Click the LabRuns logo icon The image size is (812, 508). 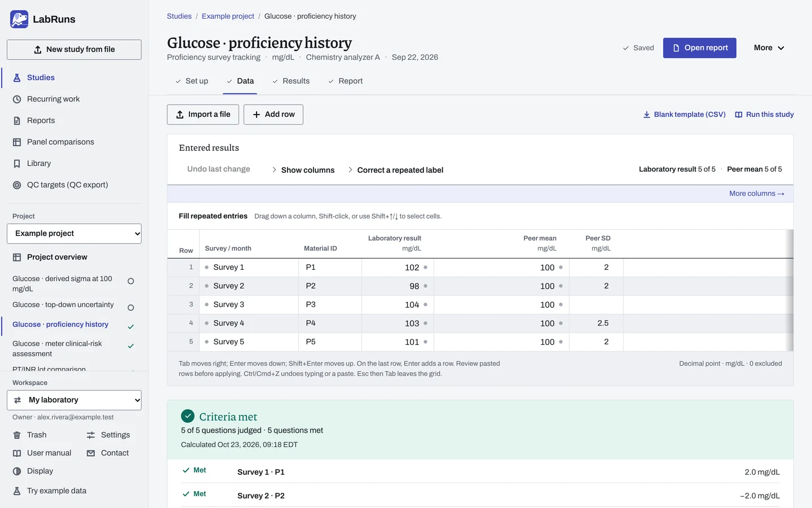tap(19, 19)
